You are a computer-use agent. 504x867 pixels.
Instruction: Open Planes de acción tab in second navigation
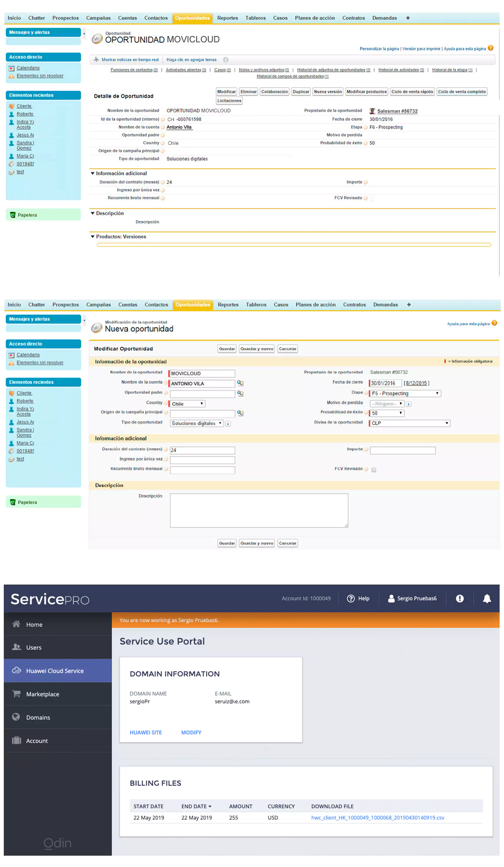tap(315, 304)
